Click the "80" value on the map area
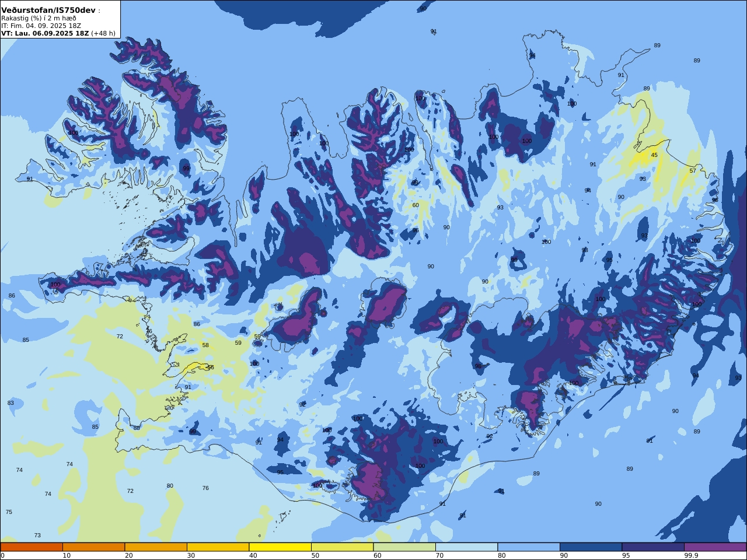This screenshot has height=560, width=747. (x=170, y=486)
